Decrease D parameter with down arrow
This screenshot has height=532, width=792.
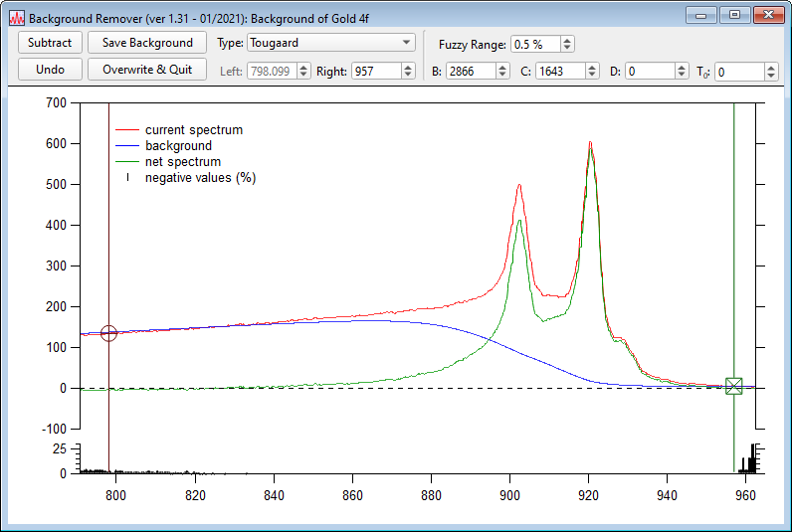coord(682,76)
